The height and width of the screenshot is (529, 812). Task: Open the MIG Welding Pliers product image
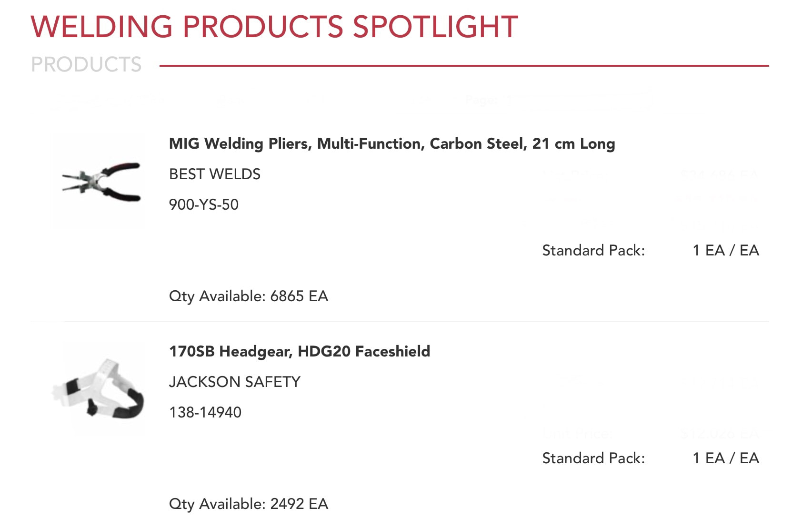[98, 181]
